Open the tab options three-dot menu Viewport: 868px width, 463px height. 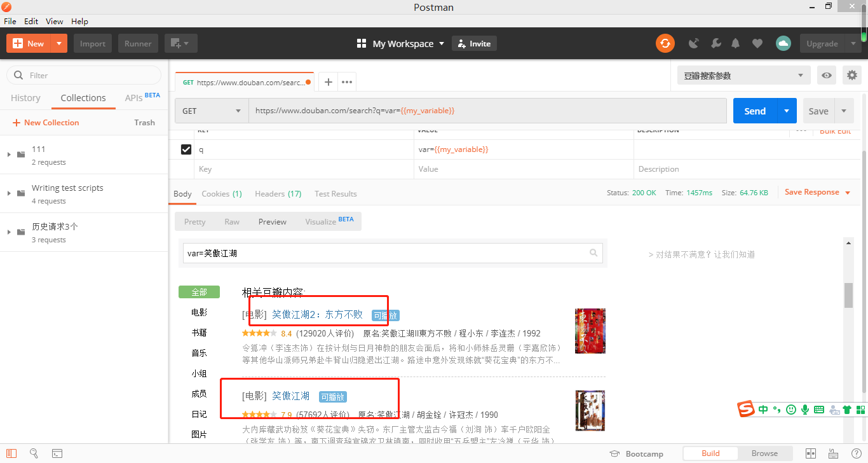(346, 82)
